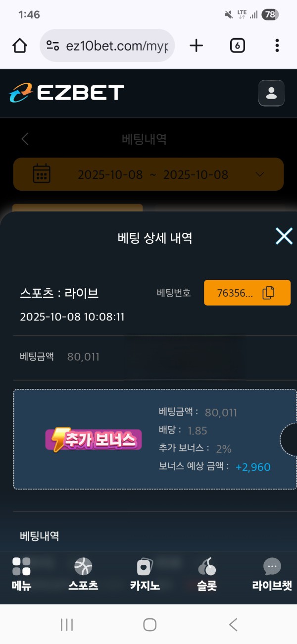
Task: Open the user profile icon button
Action: 271,93
